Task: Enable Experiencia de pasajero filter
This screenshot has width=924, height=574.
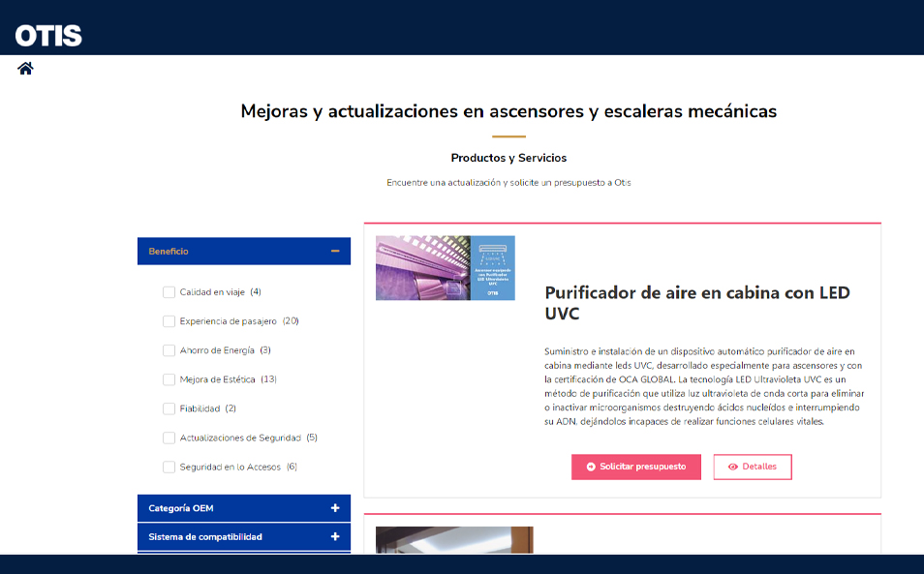Action: pos(169,321)
